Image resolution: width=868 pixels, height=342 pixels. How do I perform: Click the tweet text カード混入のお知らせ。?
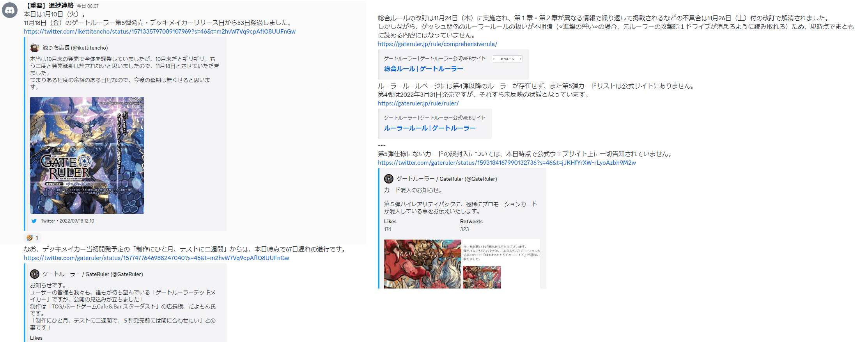tap(413, 190)
